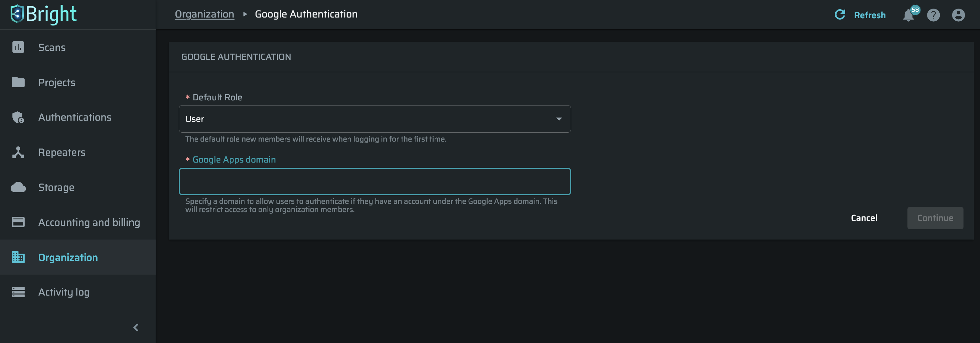Navigate to Authentications menu item
Viewport: 980px width, 343px height.
tap(78, 117)
